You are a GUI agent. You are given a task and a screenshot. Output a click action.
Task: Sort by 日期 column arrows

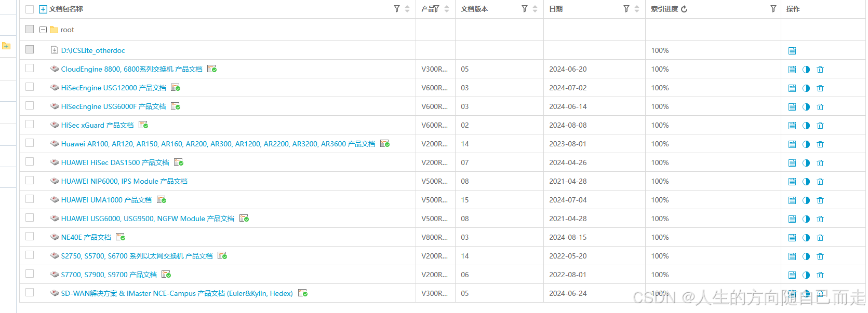coord(637,9)
